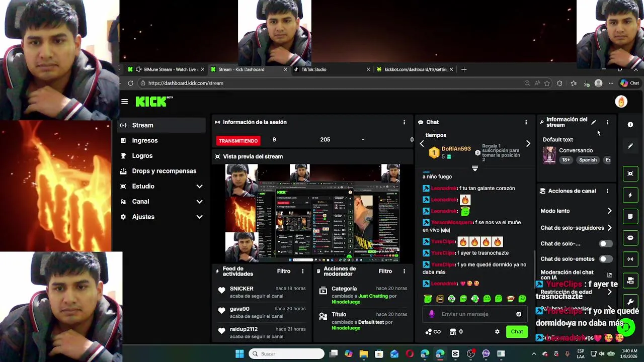Image resolution: width=644 pixels, height=362 pixels.
Task: Click the browser address bar URL
Action: coord(186,83)
